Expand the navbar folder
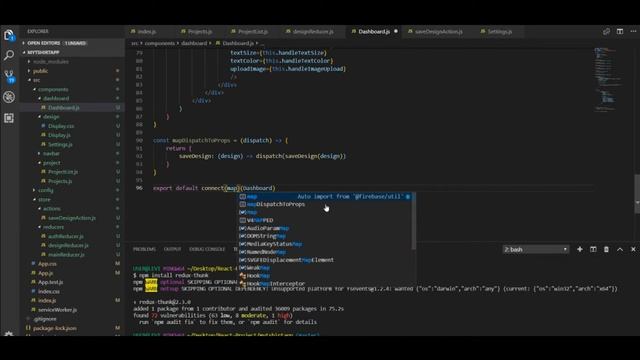The width and height of the screenshot is (640, 360). click(39, 153)
